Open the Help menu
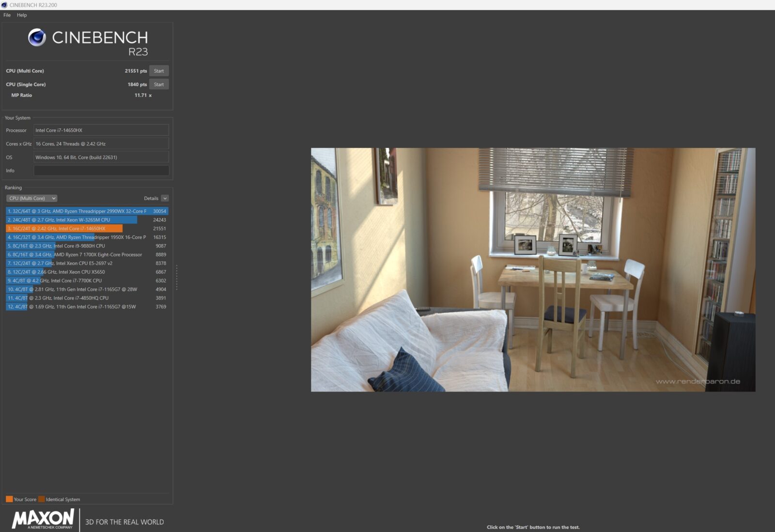775x532 pixels. pos(22,15)
